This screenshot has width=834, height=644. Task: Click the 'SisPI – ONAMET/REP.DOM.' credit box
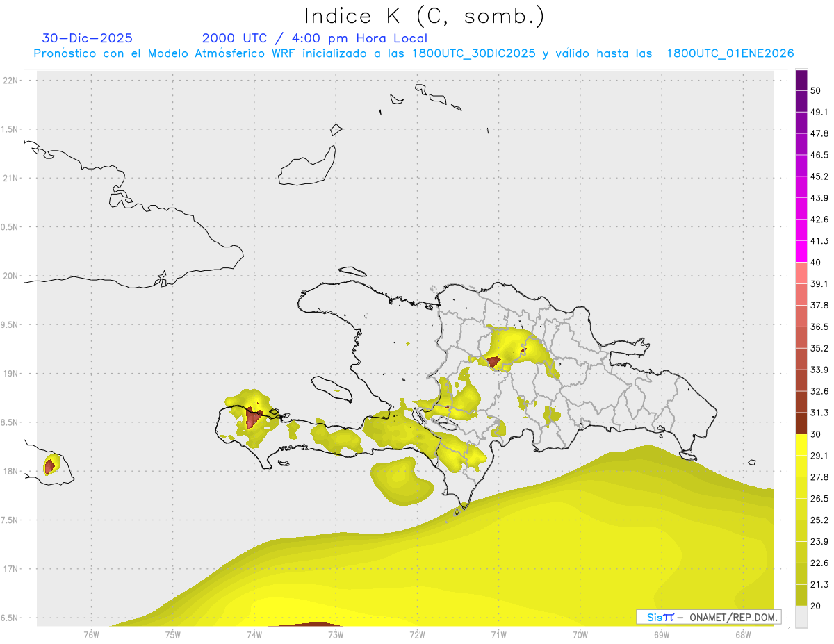pos(709,617)
